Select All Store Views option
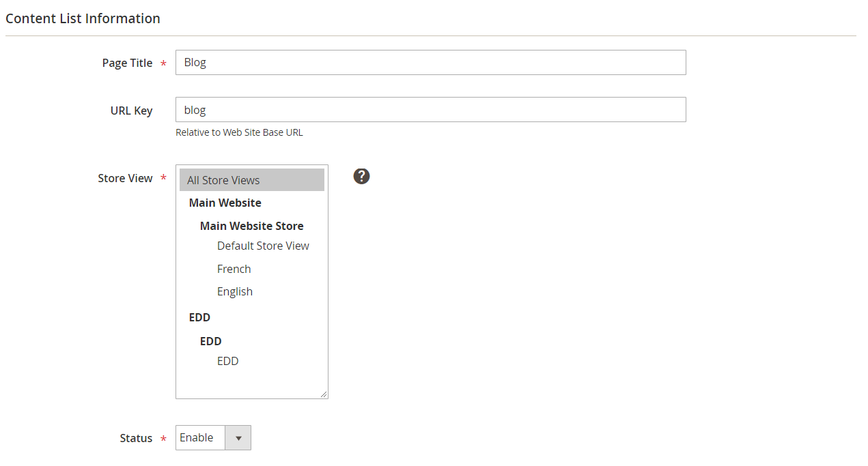The width and height of the screenshot is (868, 466). click(x=251, y=180)
